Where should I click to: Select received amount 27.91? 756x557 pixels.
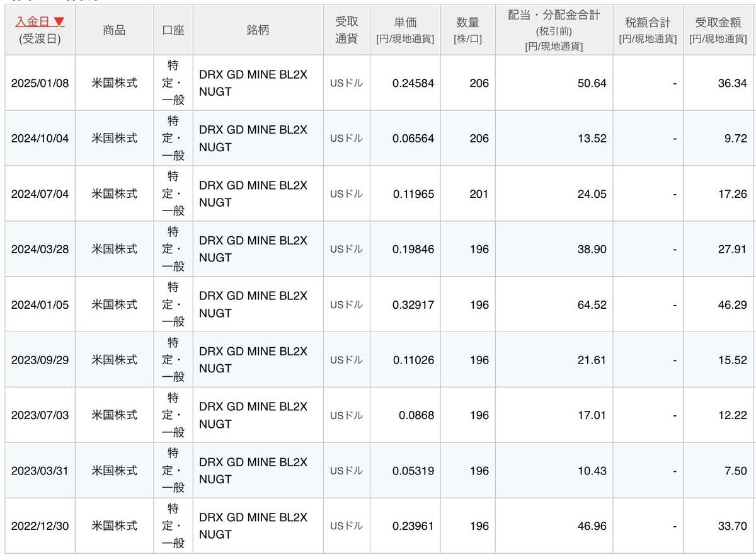[x=732, y=250]
